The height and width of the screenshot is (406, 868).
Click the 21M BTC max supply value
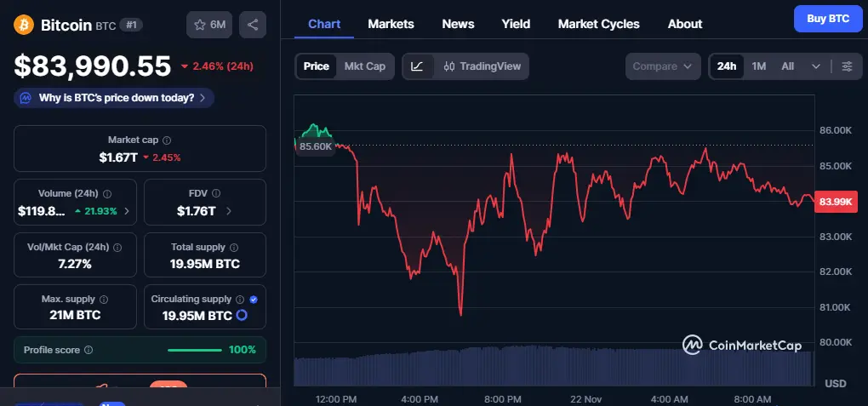click(75, 316)
